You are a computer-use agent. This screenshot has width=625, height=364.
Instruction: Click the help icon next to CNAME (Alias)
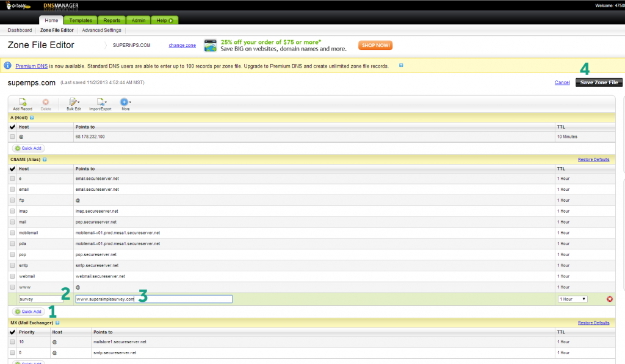click(45, 159)
